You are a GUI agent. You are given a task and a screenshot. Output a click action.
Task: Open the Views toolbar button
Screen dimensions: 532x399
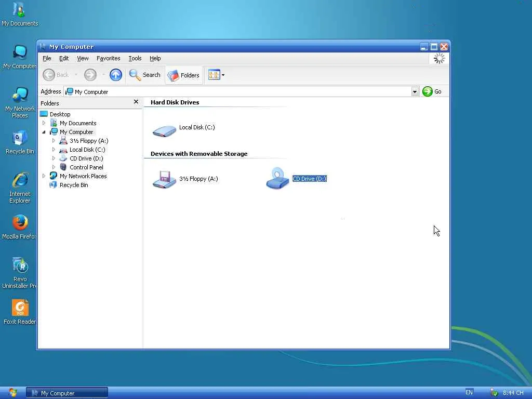coord(214,75)
